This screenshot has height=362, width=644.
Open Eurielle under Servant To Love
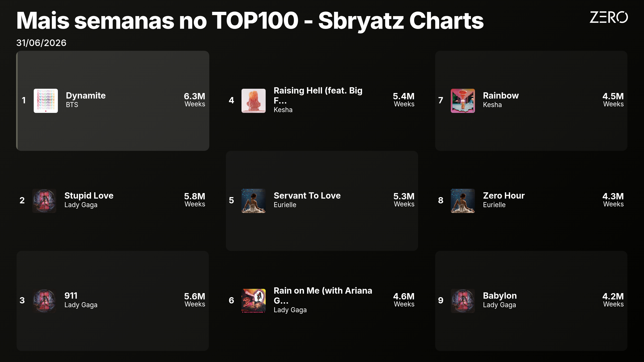pyautogui.click(x=285, y=205)
